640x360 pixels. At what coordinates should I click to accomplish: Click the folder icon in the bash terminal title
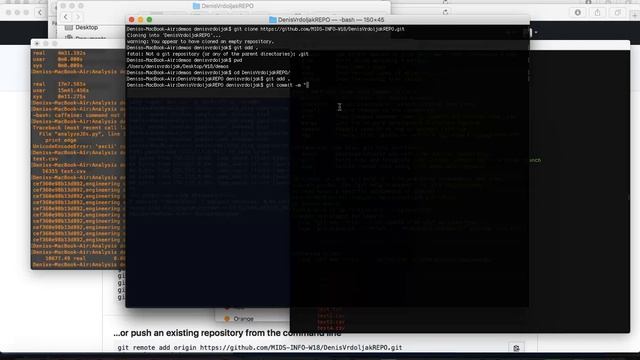pyautogui.click(x=273, y=20)
